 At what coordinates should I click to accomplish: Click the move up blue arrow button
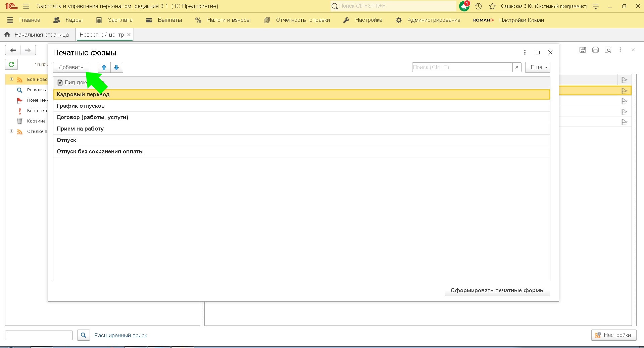point(104,67)
